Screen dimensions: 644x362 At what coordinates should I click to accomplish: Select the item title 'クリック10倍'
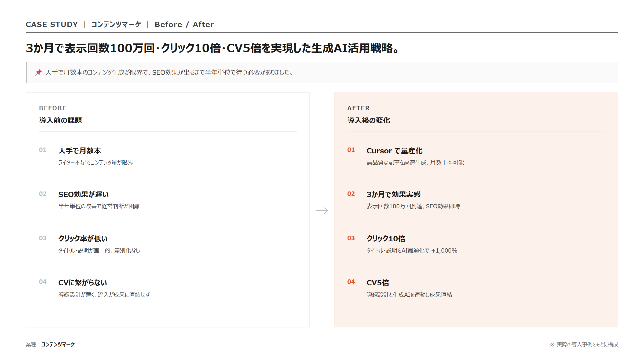click(x=386, y=239)
